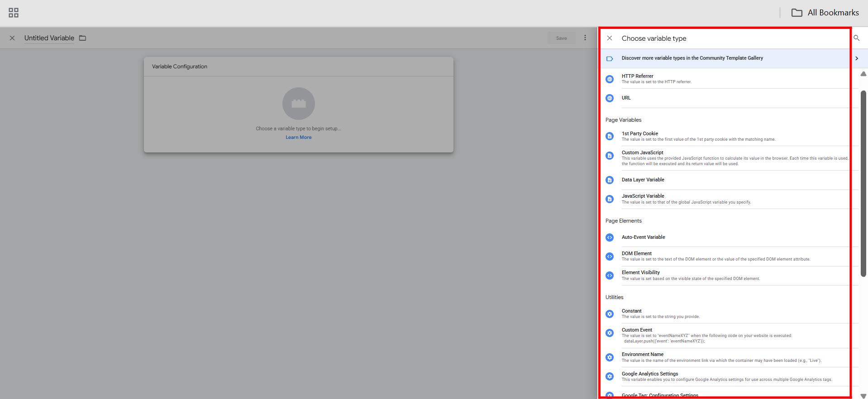Click Discover more variable types banner
The width and height of the screenshot is (868, 399).
pyautogui.click(x=732, y=58)
